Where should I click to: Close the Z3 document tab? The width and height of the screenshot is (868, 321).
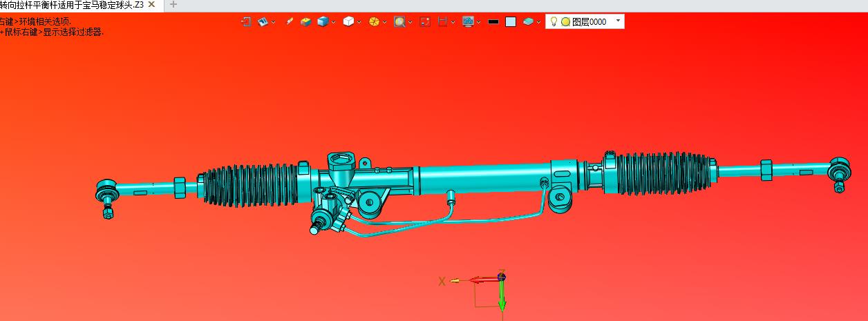tap(151, 4)
